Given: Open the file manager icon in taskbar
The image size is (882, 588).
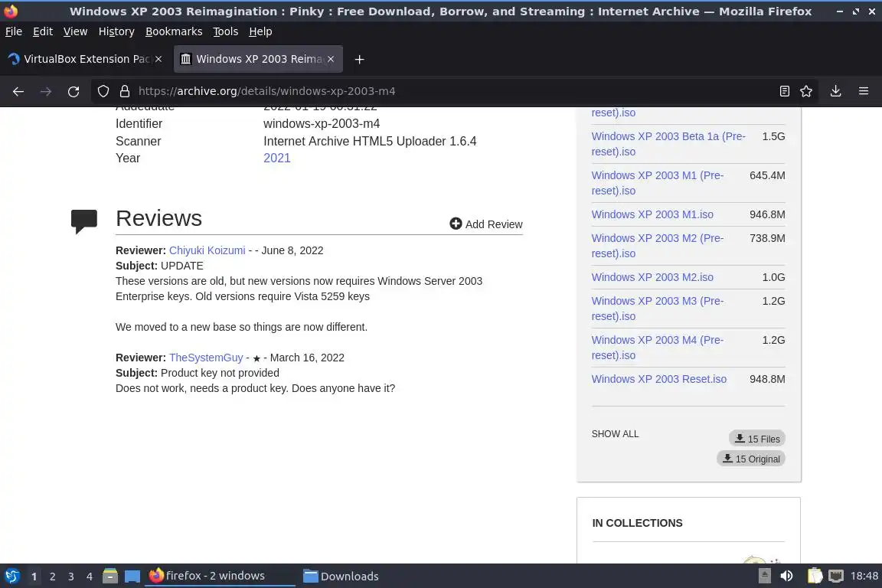Looking at the screenshot, I should (110, 576).
